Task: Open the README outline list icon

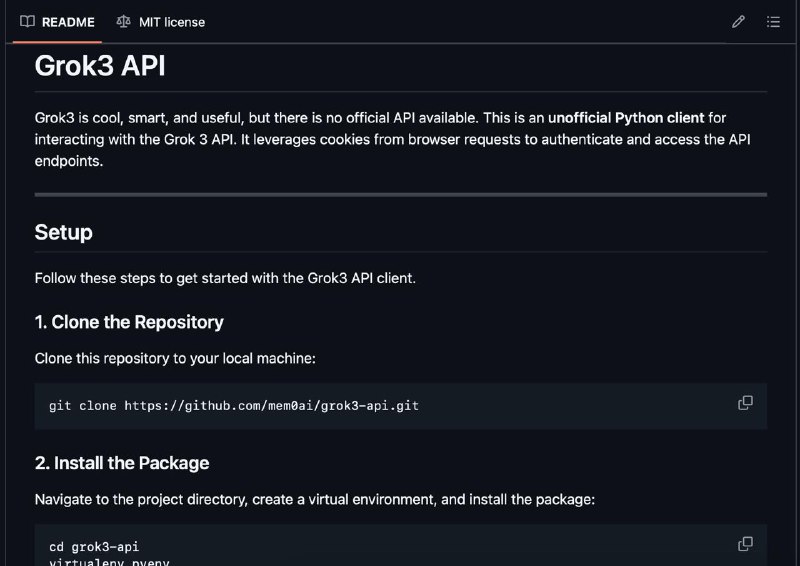Action: tap(773, 21)
